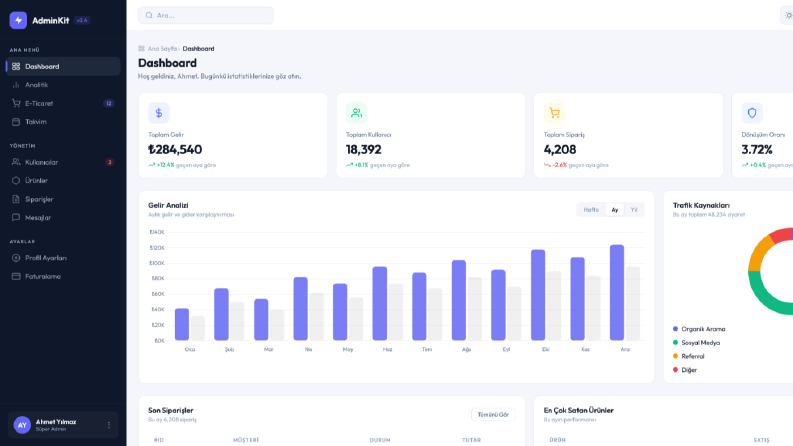The width and height of the screenshot is (793, 446).
Task: Click the Takvim calendar icon
Action: [x=16, y=122]
